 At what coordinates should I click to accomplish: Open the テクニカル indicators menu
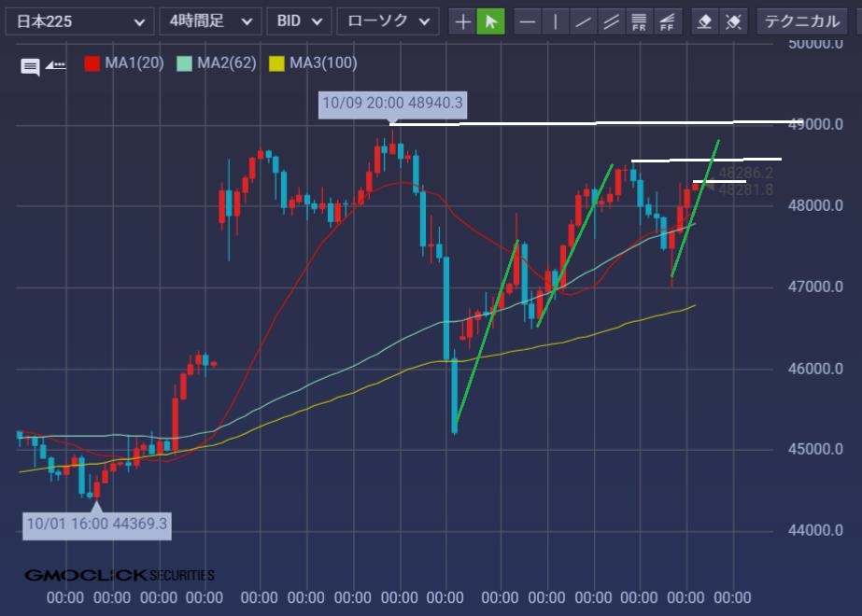(801, 21)
